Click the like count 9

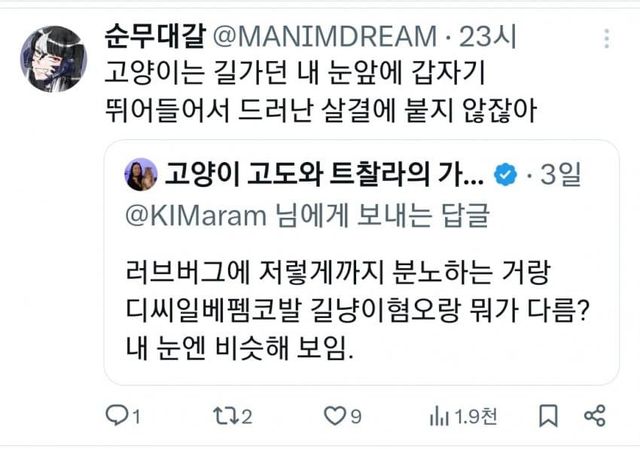(x=356, y=417)
